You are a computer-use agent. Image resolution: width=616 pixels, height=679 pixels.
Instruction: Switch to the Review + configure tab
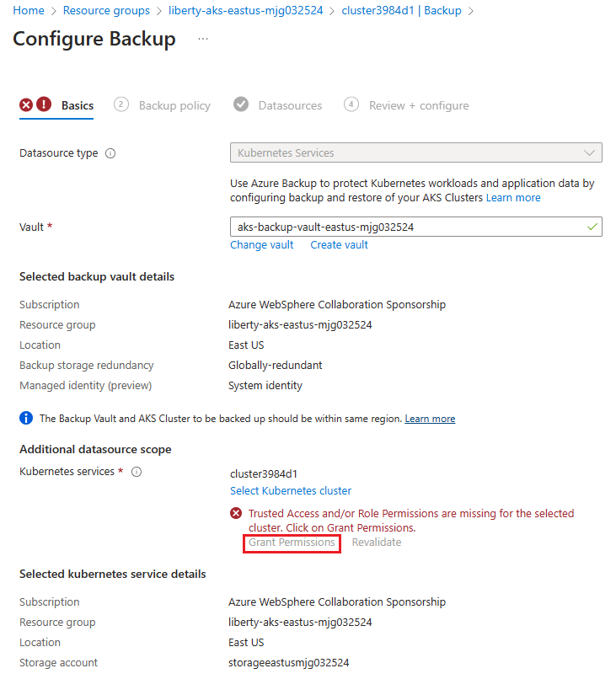click(x=419, y=105)
